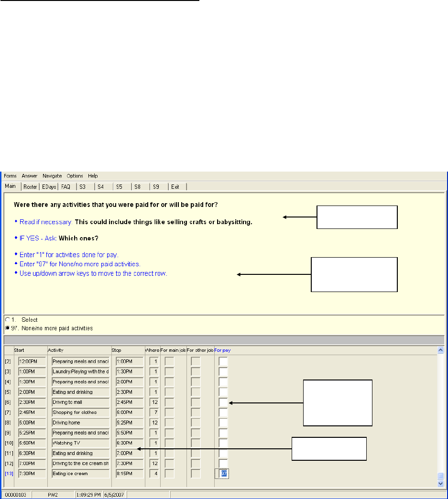Click the 8:15PM stop time field
Screen dimensions: 448x499
[x=130, y=474]
